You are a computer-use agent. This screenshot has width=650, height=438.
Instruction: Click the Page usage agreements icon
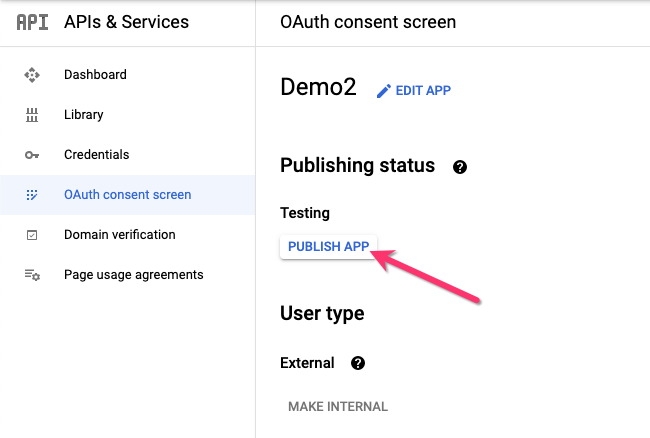click(32, 275)
